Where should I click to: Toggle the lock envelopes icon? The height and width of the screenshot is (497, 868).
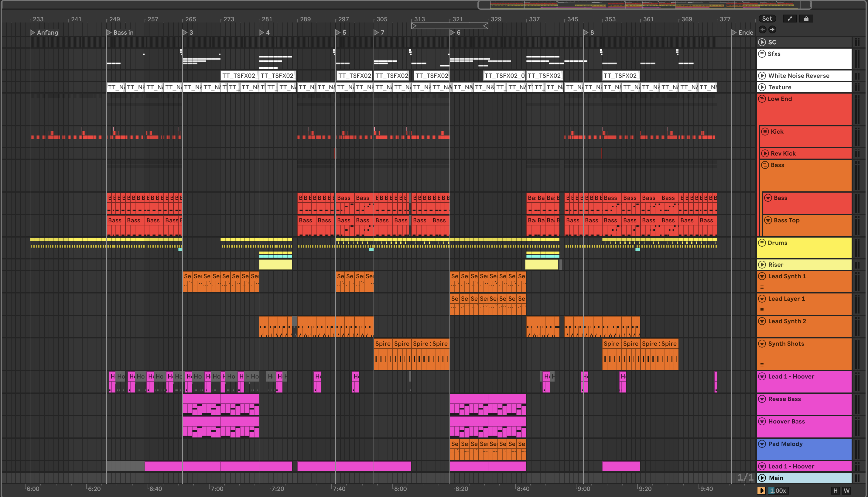point(806,19)
